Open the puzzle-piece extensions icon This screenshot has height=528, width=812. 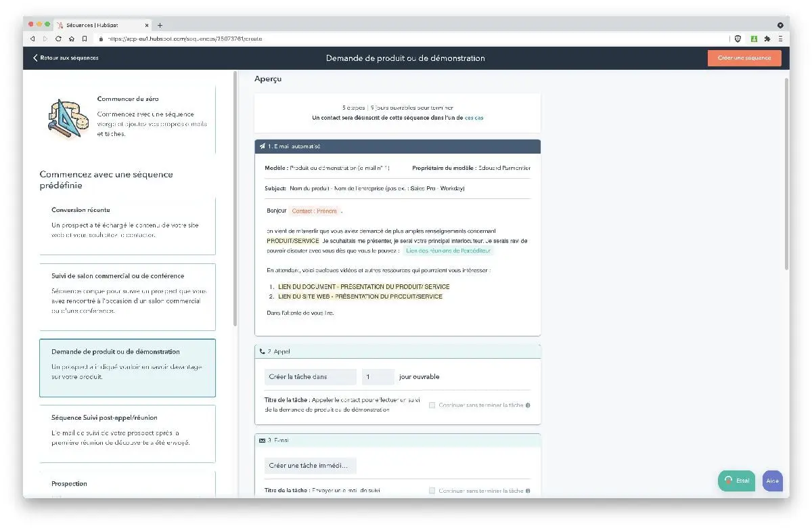pyautogui.click(x=767, y=39)
